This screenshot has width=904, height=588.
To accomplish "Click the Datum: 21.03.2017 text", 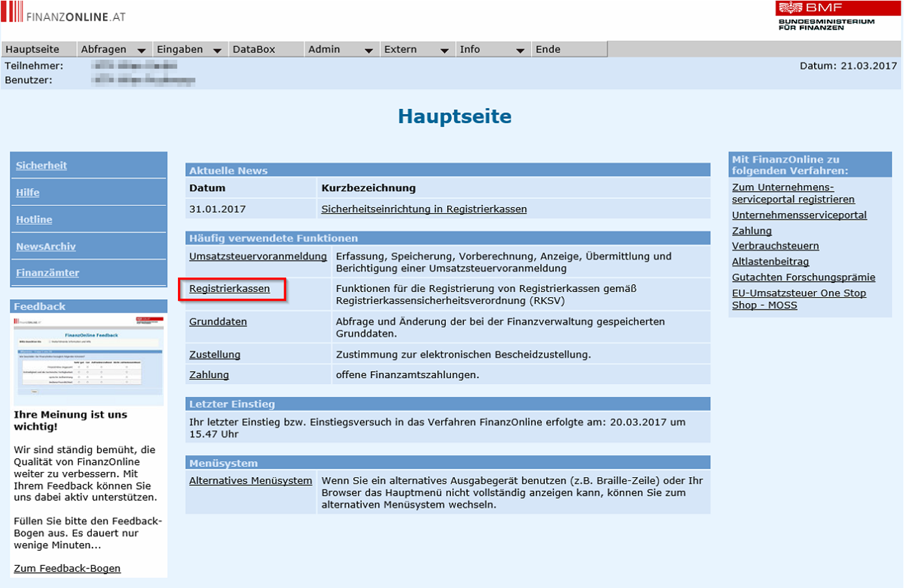I will pos(848,66).
